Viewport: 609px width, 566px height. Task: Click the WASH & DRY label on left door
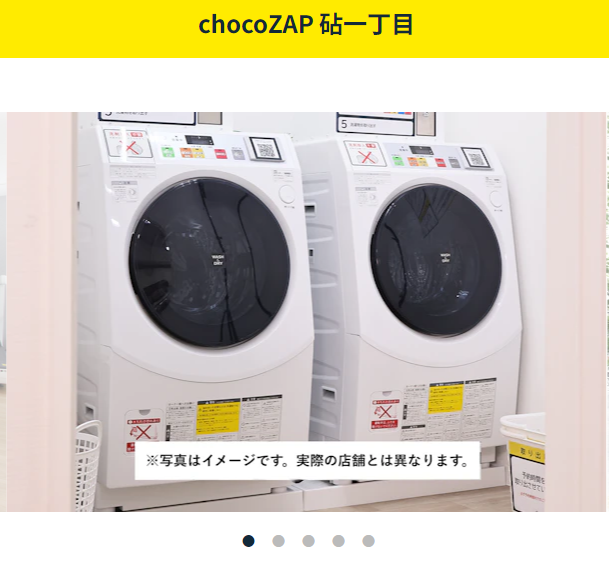(x=218, y=260)
